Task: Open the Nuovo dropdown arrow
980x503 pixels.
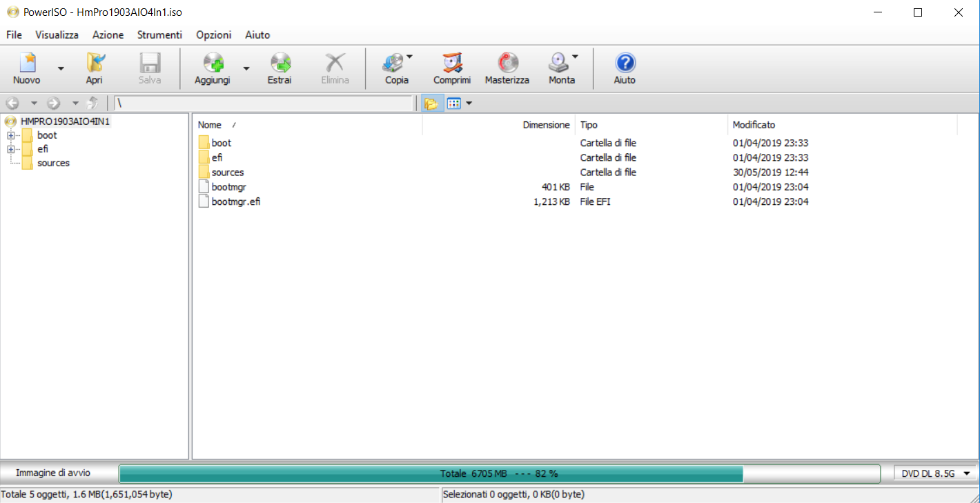Action: (61, 68)
